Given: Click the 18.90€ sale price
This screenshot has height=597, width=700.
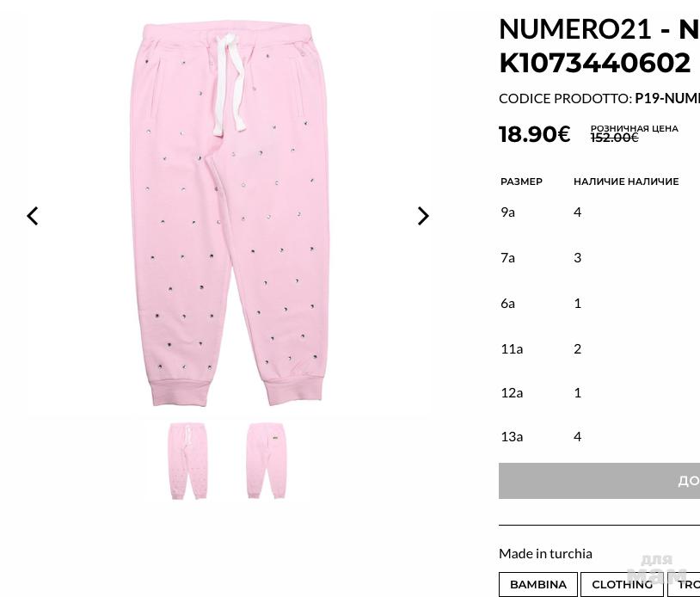Looking at the screenshot, I should (x=534, y=134).
